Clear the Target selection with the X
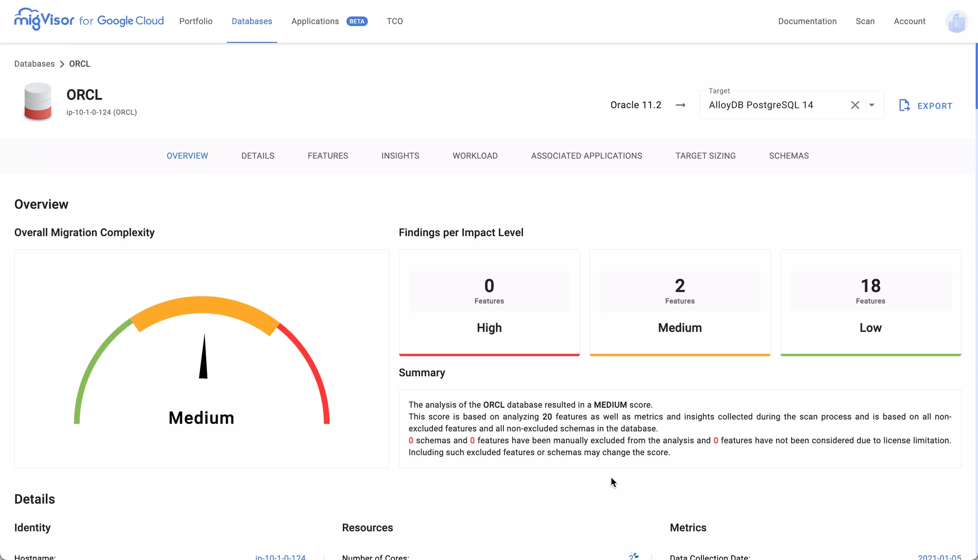 (855, 105)
